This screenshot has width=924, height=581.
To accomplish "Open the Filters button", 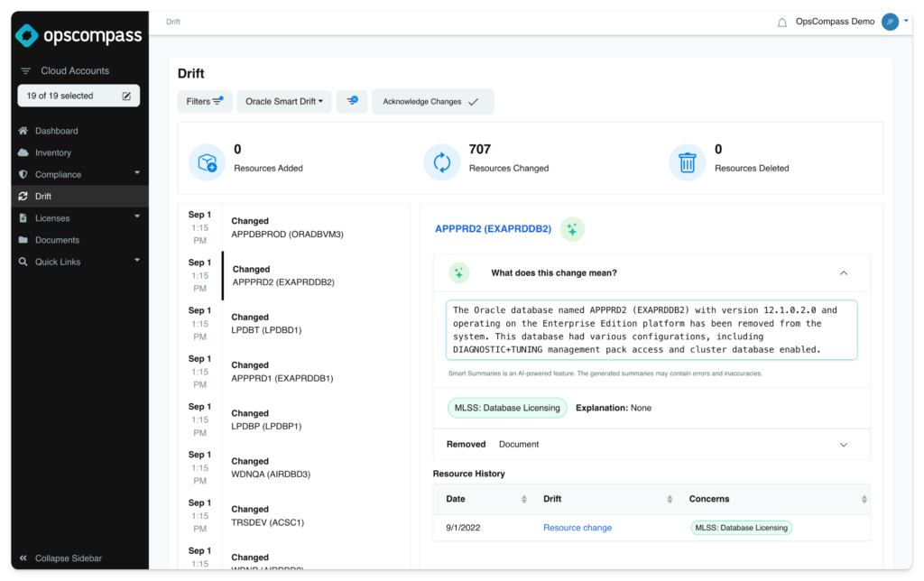I will [x=205, y=101].
